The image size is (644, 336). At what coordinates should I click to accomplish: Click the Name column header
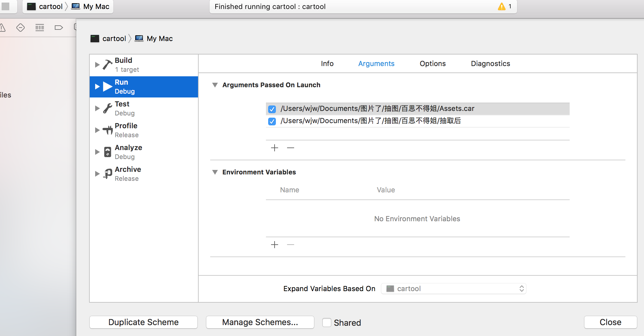click(290, 190)
